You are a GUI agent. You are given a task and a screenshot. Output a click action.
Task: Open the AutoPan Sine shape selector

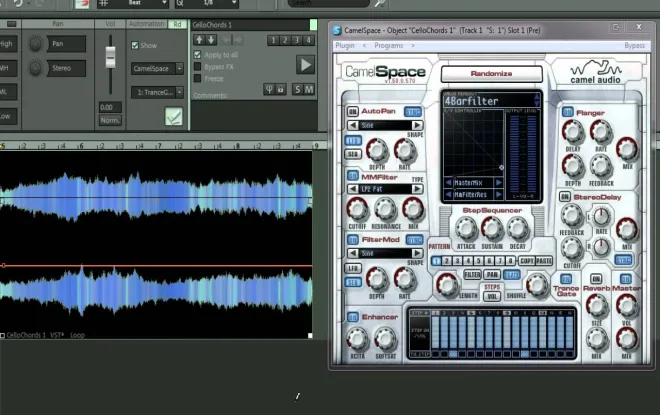[385, 125]
